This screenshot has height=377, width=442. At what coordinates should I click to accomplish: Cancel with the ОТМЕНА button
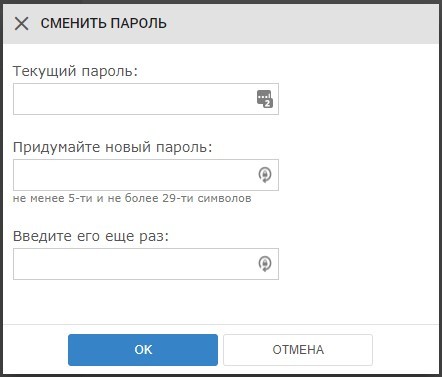(298, 350)
